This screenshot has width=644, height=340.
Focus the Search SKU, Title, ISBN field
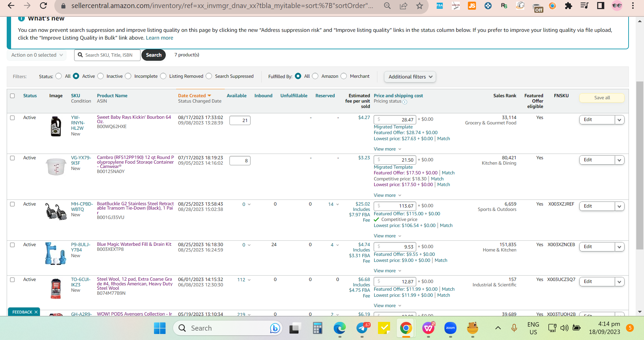click(x=107, y=55)
